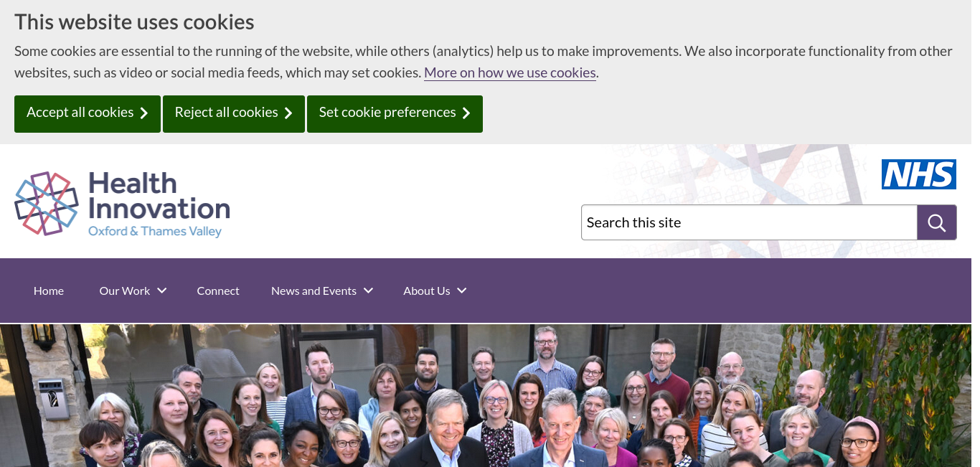Click the magnifying glass search icon

click(x=937, y=222)
